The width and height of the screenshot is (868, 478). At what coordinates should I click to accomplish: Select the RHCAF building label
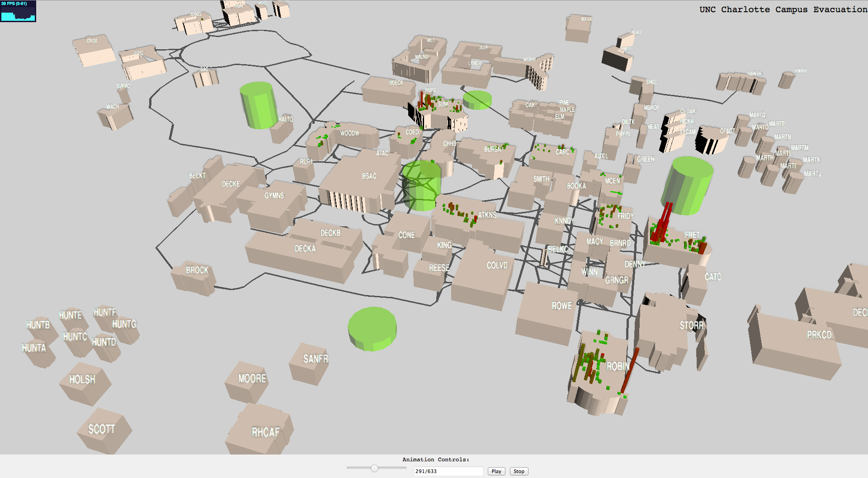pos(265,432)
